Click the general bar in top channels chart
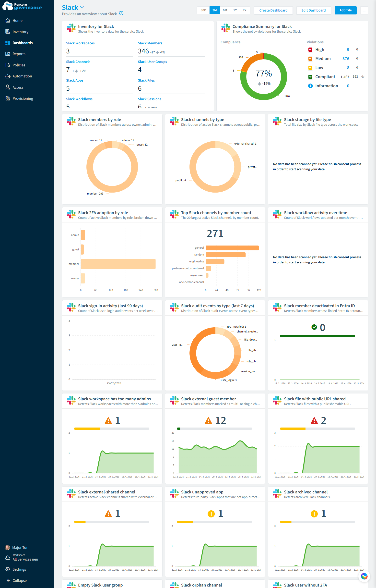This screenshot has width=376, height=588. coord(232,248)
